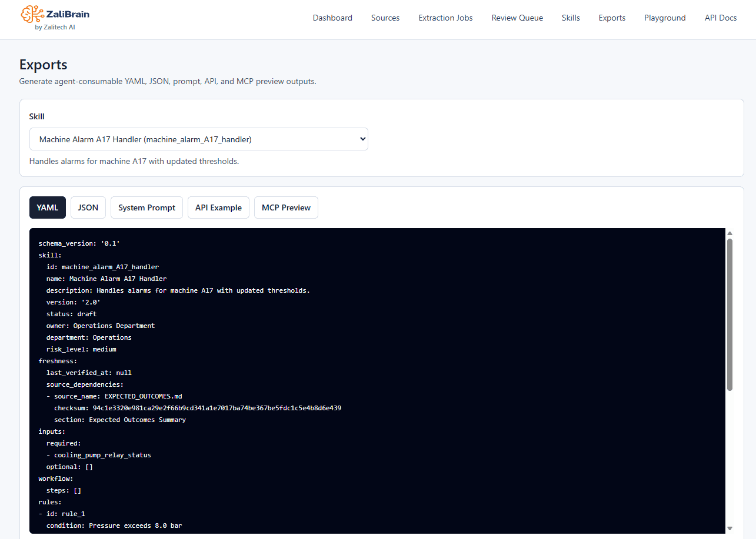The width and height of the screenshot is (756, 539).
Task: Click the 'id: rule_1' line
Action: pyautogui.click(x=62, y=514)
